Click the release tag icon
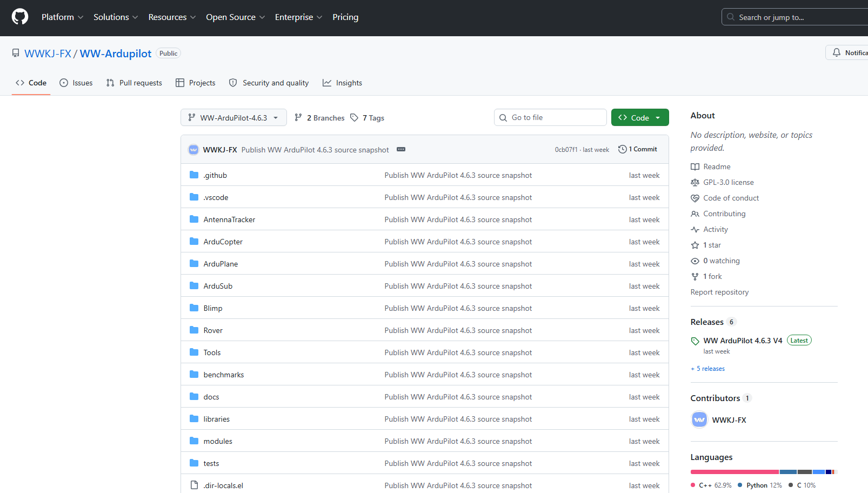The width and height of the screenshot is (868, 493). click(695, 341)
